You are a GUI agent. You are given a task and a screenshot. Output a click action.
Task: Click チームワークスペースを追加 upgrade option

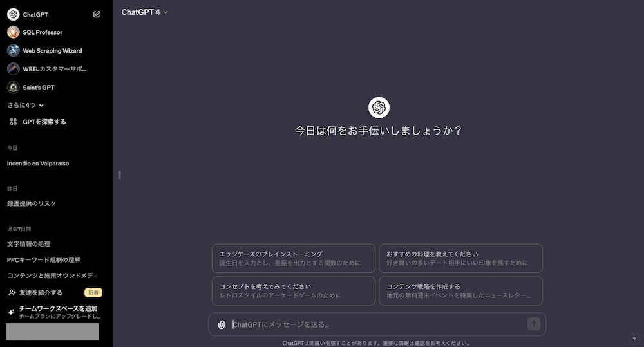58,312
